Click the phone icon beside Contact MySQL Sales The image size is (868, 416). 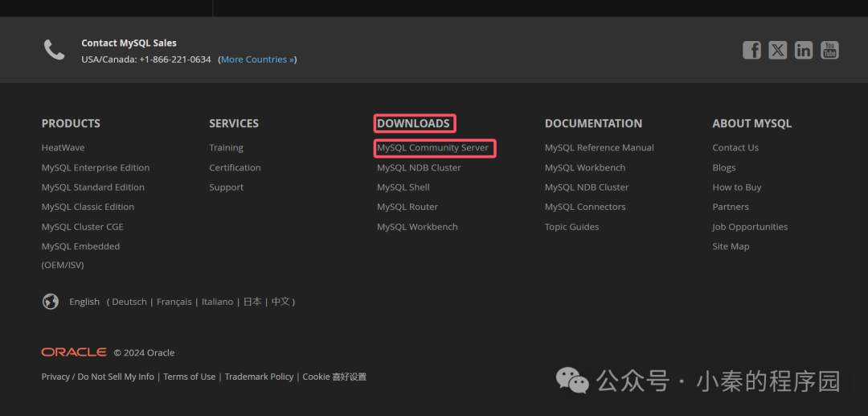[x=55, y=50]
